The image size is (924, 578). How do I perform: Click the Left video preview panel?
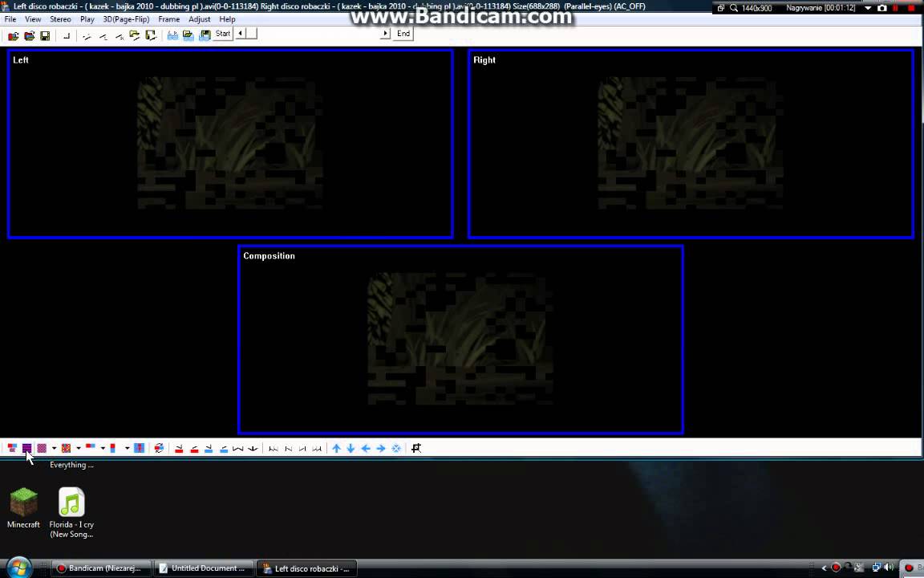coord(230,144)
